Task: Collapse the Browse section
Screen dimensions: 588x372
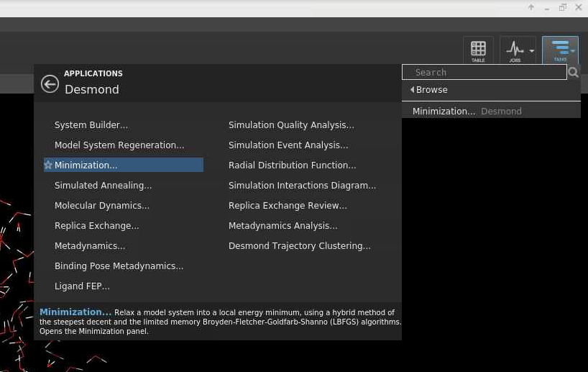Action: [x=428, y=90]
